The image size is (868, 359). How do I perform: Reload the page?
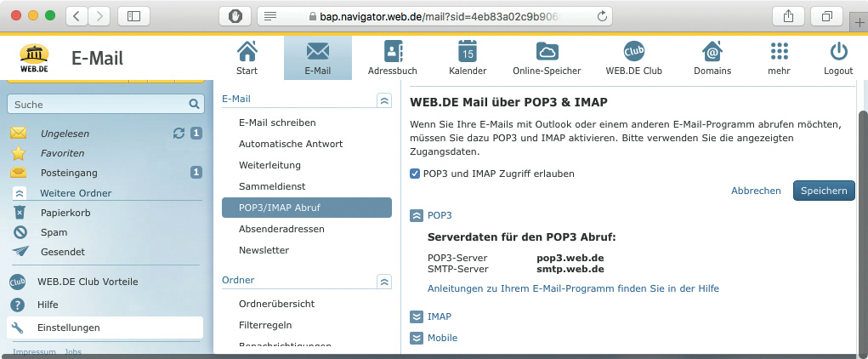pos(602,16)
